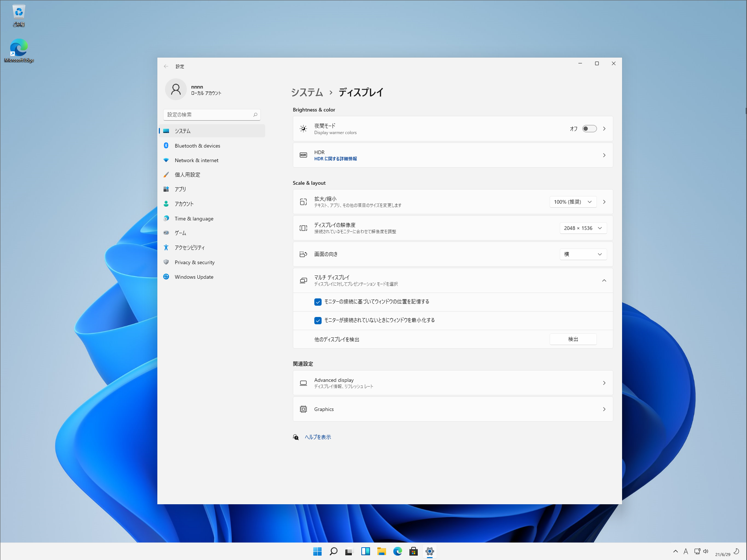Image resolution: width=747 pixels, height=560 pixels.
Task: Open the 2048 × 1536 resolution dropdown
Action: tap(583, 228)
